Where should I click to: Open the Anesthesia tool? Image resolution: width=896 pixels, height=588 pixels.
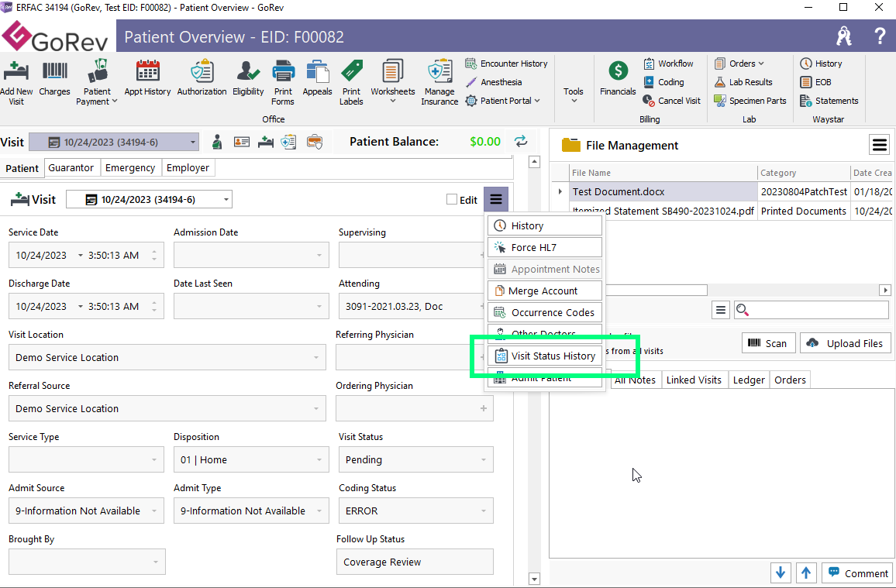(x=494, y=82)
